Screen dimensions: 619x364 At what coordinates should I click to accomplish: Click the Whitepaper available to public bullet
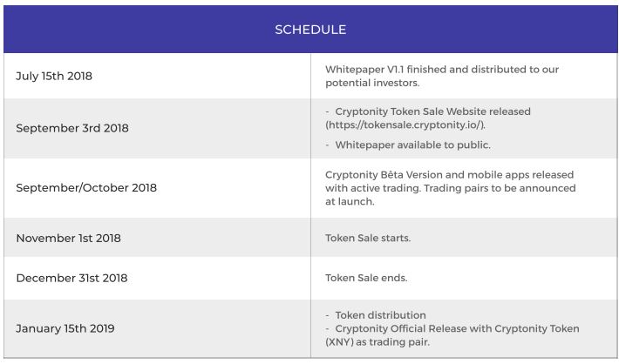412,145
